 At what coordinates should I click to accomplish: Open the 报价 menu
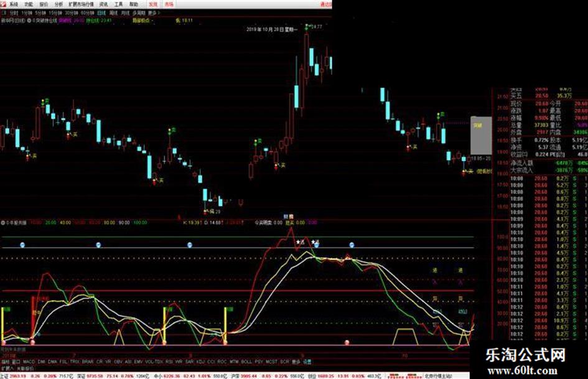44,4
